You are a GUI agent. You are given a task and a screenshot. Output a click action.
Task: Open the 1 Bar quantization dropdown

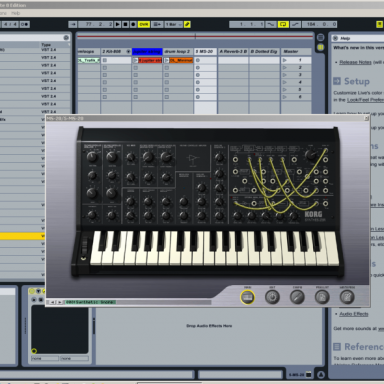click(174, 24)
